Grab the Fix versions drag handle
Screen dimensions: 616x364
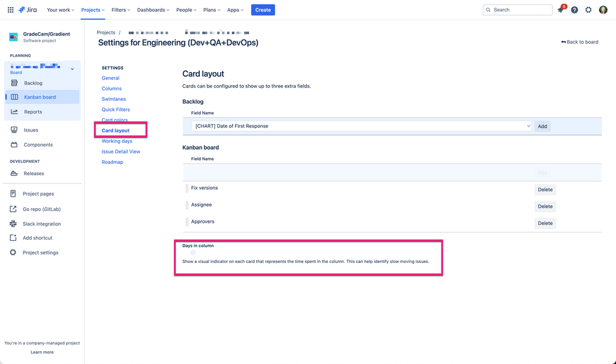[x=187, y=188]
